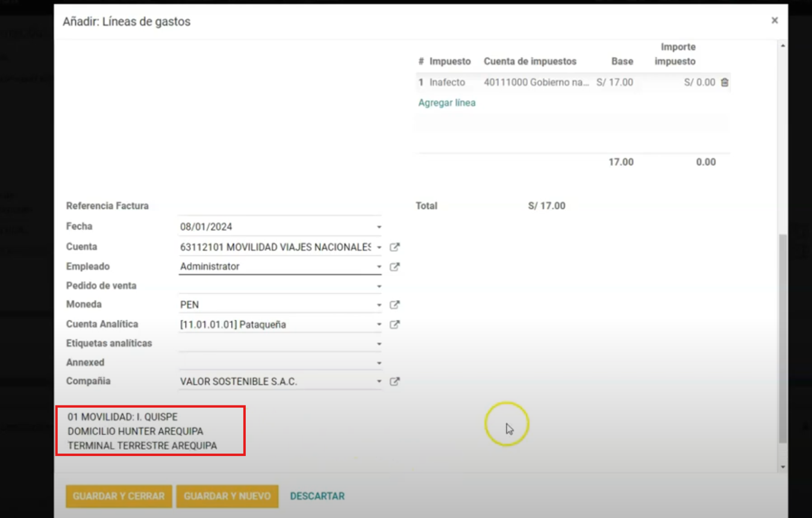This screenshot has height=518, width=812.
Task: Click Guardar y Cerrar button
Action: point(119,496)
